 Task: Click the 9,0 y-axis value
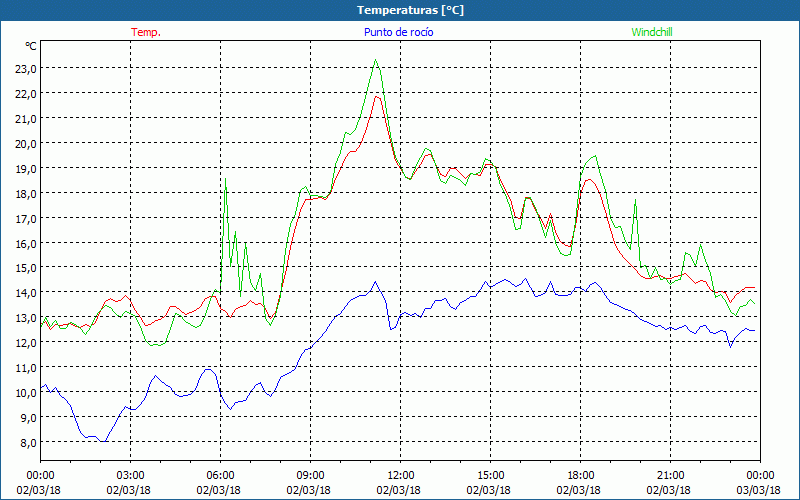pos(28,417)
